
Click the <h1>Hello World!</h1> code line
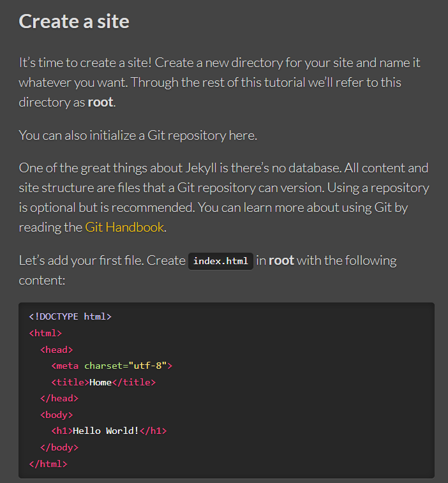pos(108,431)
